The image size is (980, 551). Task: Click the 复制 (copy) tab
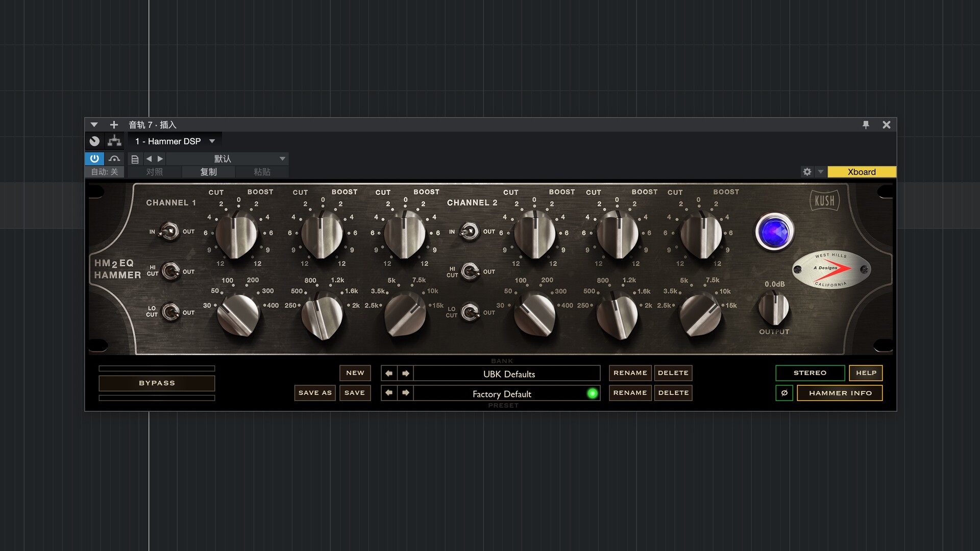[x=208, y=172]
